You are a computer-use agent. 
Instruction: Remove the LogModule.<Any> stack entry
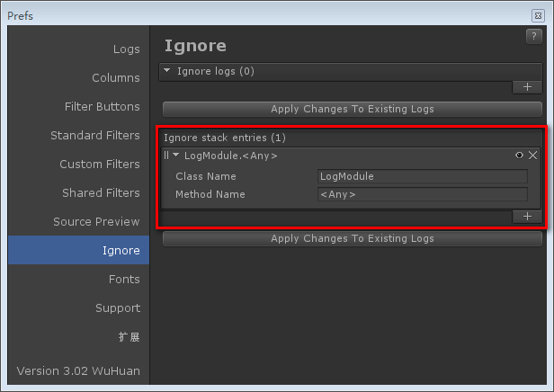532,156
